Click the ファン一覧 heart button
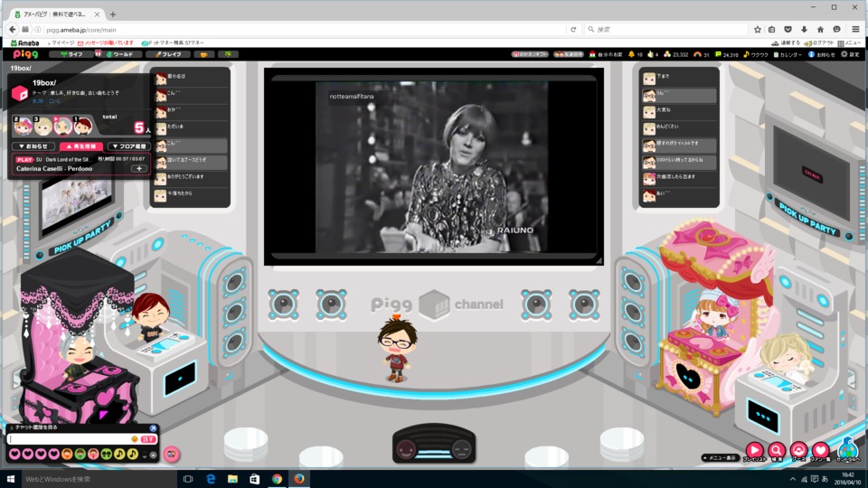This screenshot has width=868, height=488. 820,451
